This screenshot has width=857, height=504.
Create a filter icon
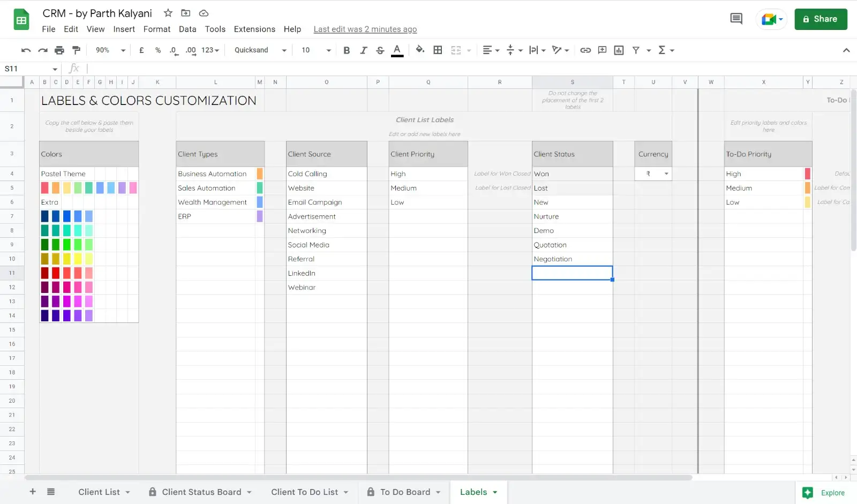click(636, 50)
